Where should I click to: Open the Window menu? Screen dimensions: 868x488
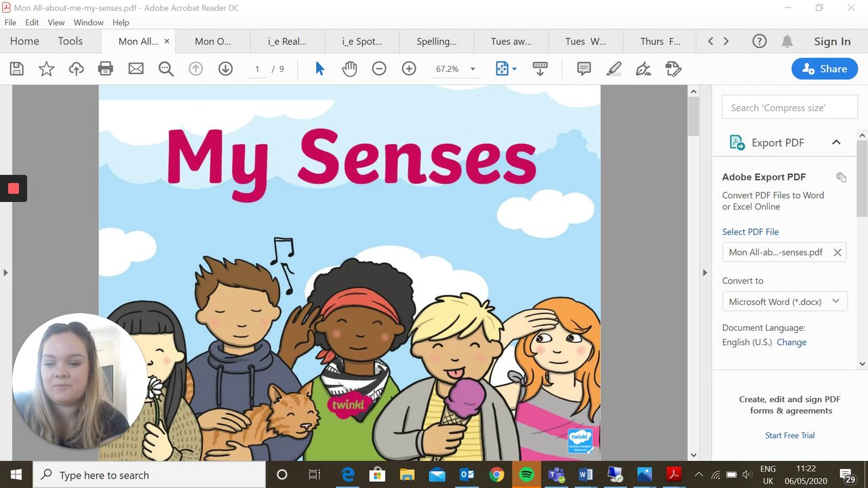tap(88, 22)
